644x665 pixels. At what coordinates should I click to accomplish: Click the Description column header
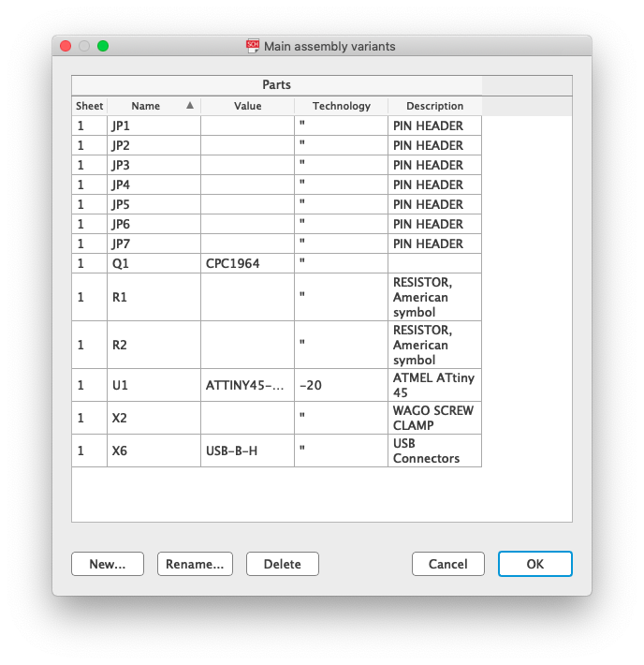435,106
